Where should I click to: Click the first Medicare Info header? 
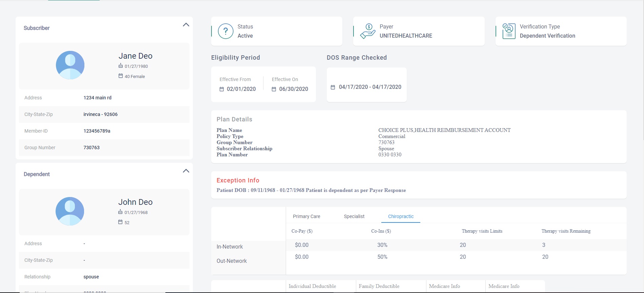coord(444,286)
